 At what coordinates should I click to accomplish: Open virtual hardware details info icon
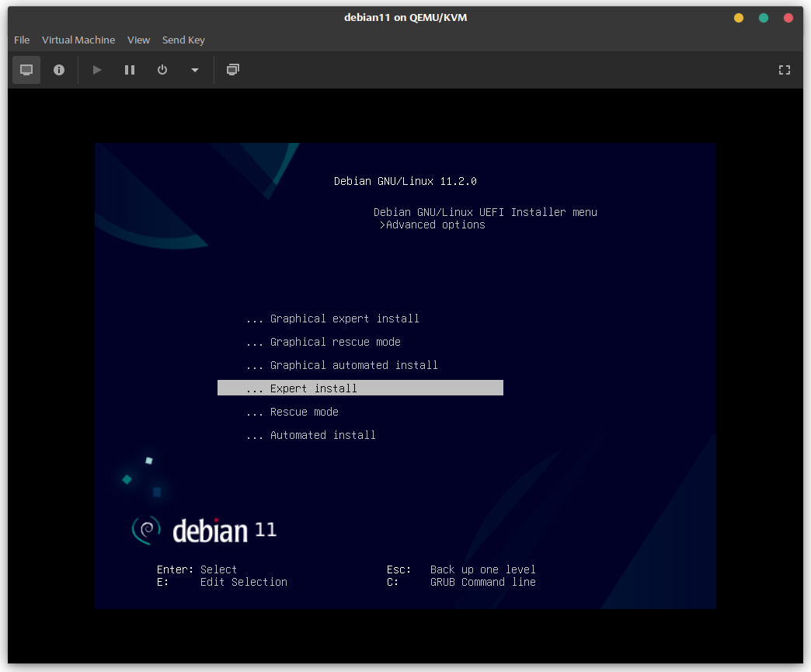(x=59, y=70)
